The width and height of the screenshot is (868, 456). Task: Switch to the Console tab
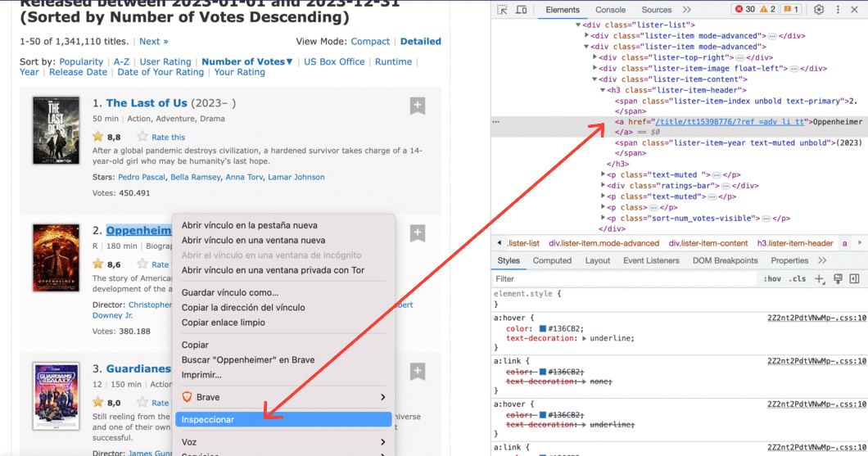[611, 10]
